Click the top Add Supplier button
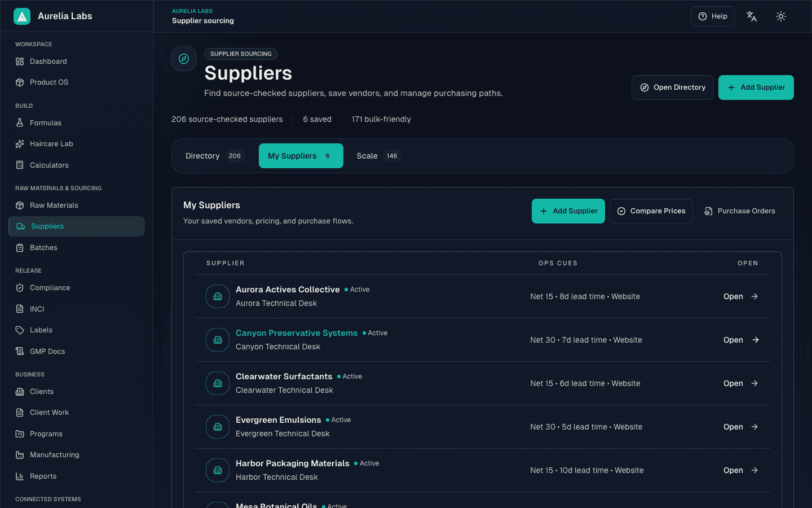 click(x=756, y=87)
